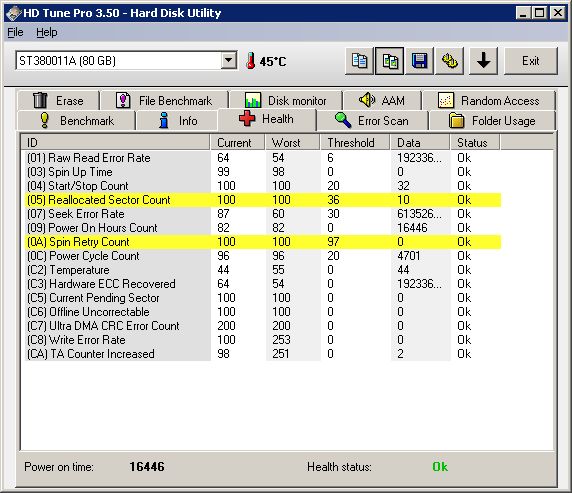Click the Exit button
The height and width of the screenshot is (493, 572).
click(x=531, y=61)
